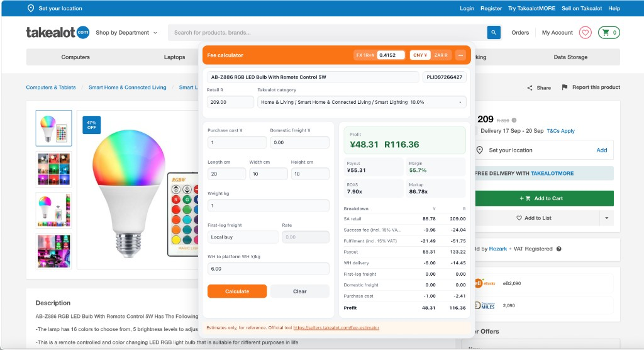Screen dimensions: 644x350
Task: Minimize the Fee calculator panel
Action: [460, 55]
